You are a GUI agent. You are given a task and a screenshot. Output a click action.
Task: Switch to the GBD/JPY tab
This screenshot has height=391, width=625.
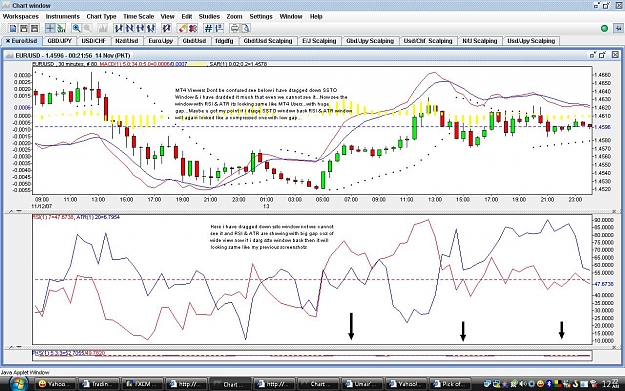59,41
